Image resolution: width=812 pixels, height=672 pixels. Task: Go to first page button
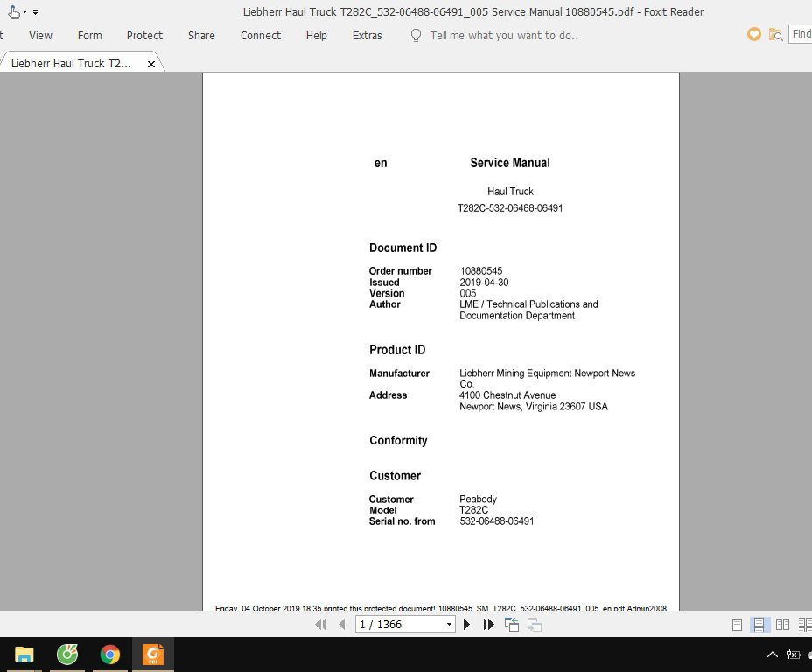click(320, 625)
